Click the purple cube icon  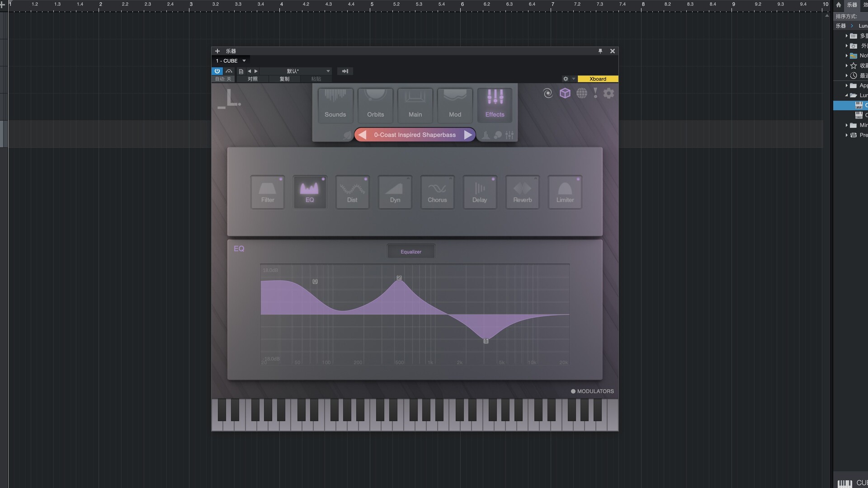click(x=565, y=93)
